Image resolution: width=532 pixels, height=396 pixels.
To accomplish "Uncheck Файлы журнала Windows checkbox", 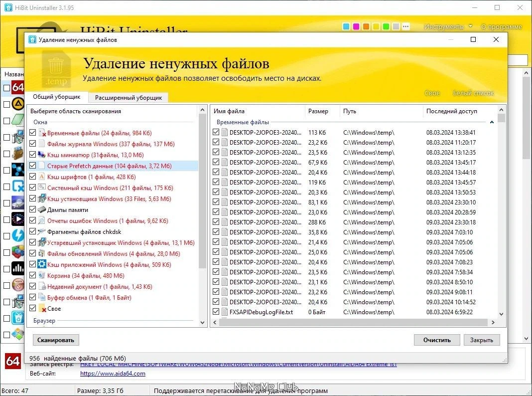I will click(x=32, y=144).
